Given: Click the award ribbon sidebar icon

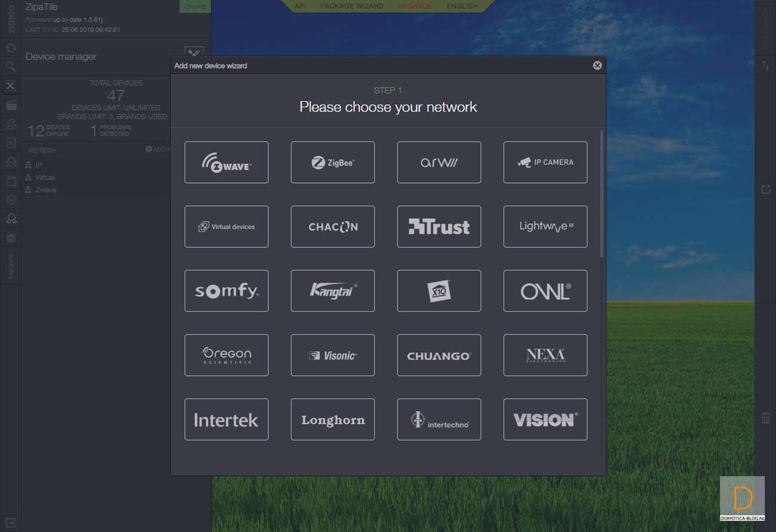Looking at the screenshot, I should [10, 219].
